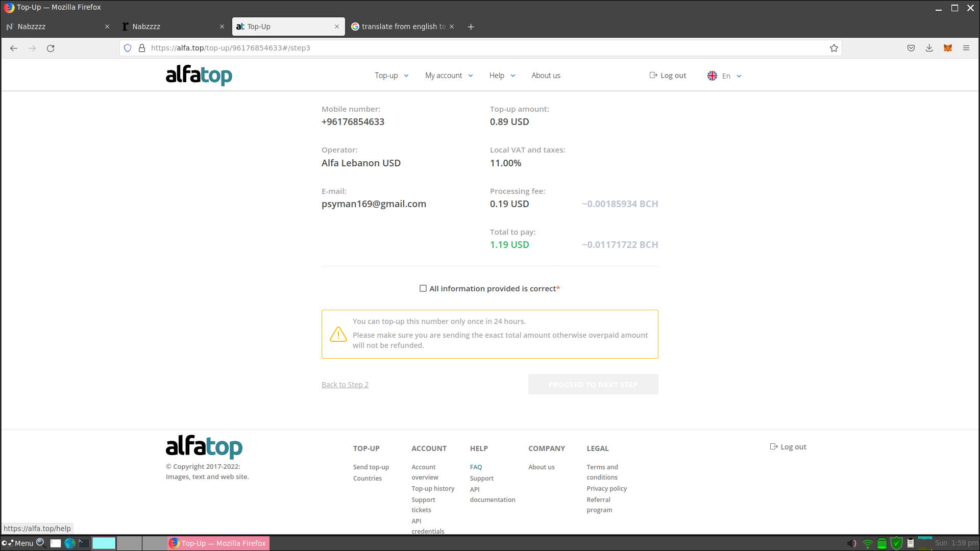Click the mobile number +96176854633
980x551 pixels.
tap(353, 122)
